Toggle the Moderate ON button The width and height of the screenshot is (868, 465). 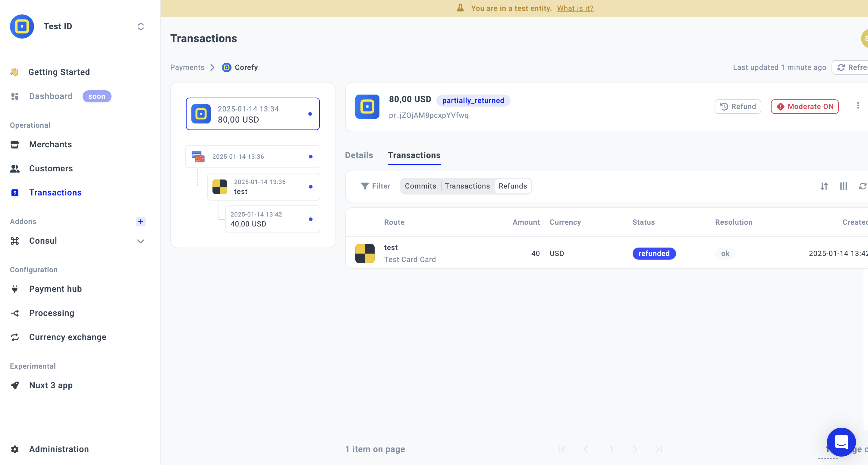pos(805,107)
